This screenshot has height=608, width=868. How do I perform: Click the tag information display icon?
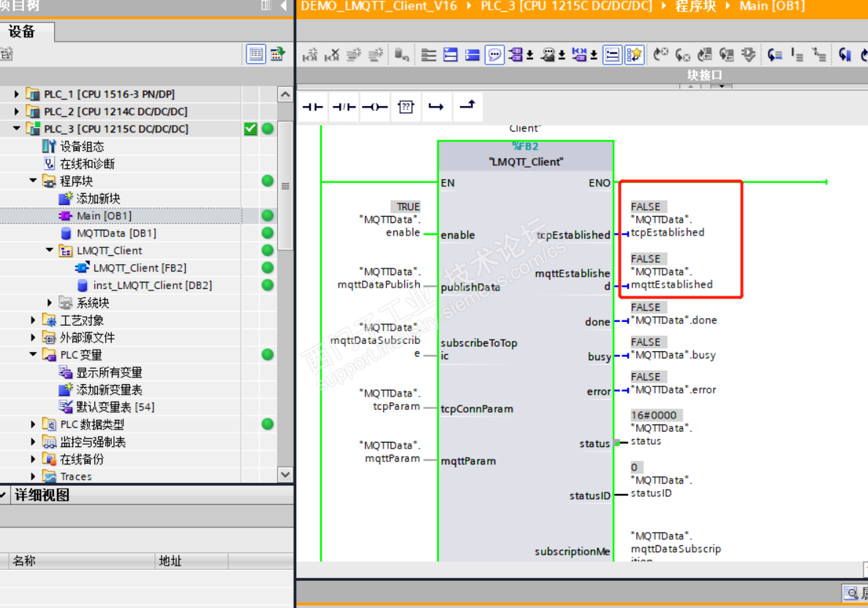click(x=548, y=55)
